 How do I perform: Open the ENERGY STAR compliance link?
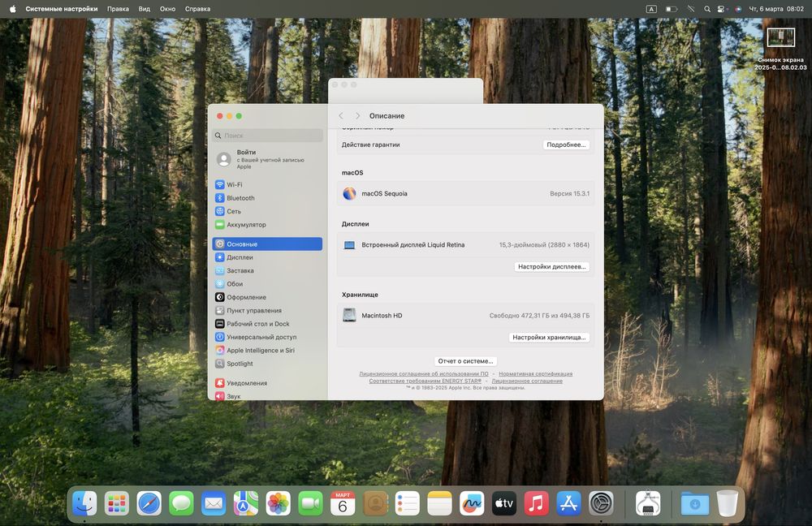click(425, 381)
